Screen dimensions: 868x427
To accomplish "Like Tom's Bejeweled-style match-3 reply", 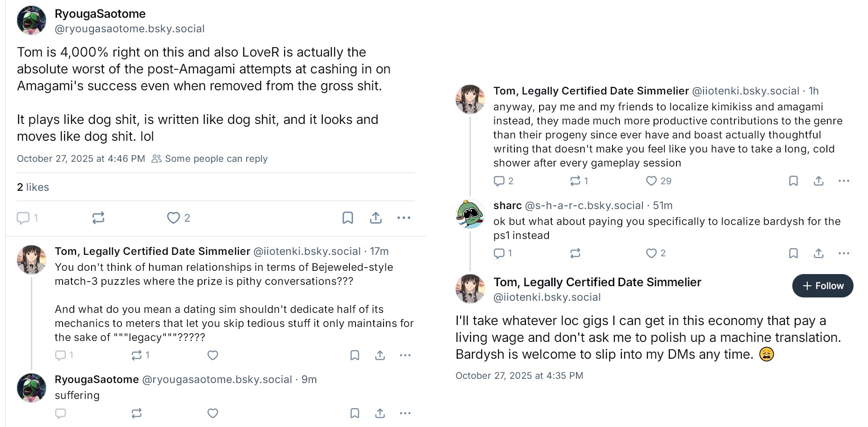I will [x=213, y=355].
